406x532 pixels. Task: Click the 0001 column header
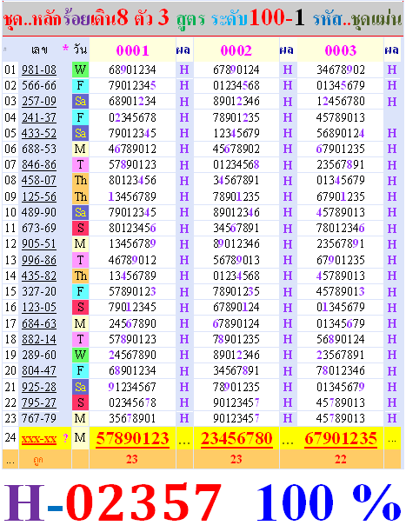pyautogui.click(x=132, y=50)
